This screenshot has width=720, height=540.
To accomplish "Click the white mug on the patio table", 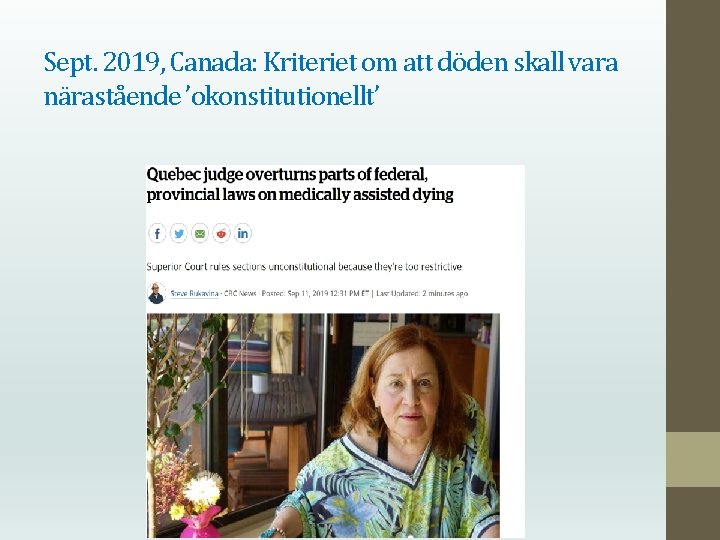I will [260, 384].
